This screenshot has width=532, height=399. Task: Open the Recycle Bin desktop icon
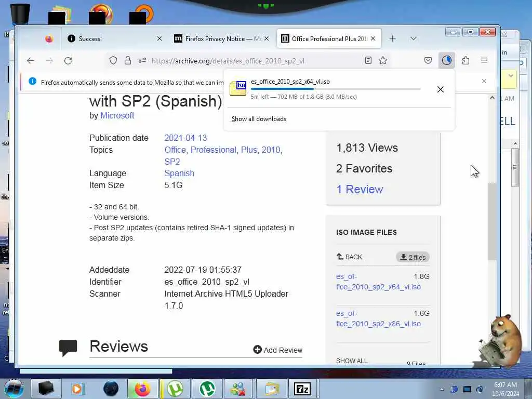(20, 14)
